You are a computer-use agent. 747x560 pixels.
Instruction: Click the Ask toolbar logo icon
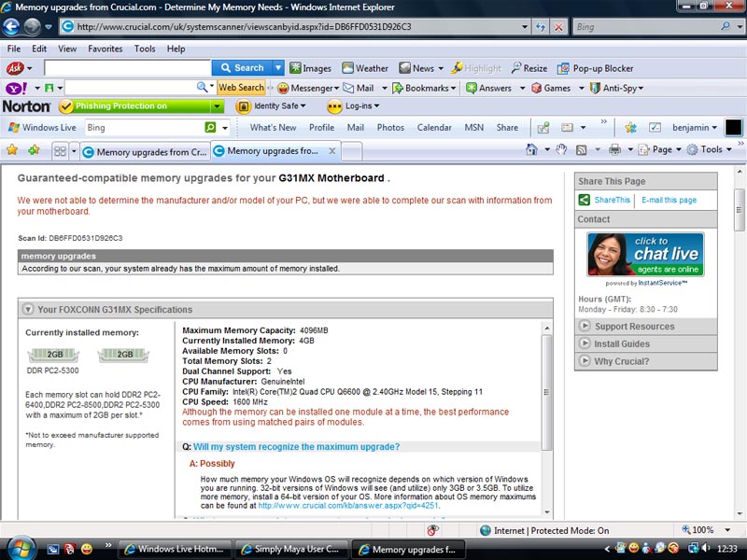(15, 68)
